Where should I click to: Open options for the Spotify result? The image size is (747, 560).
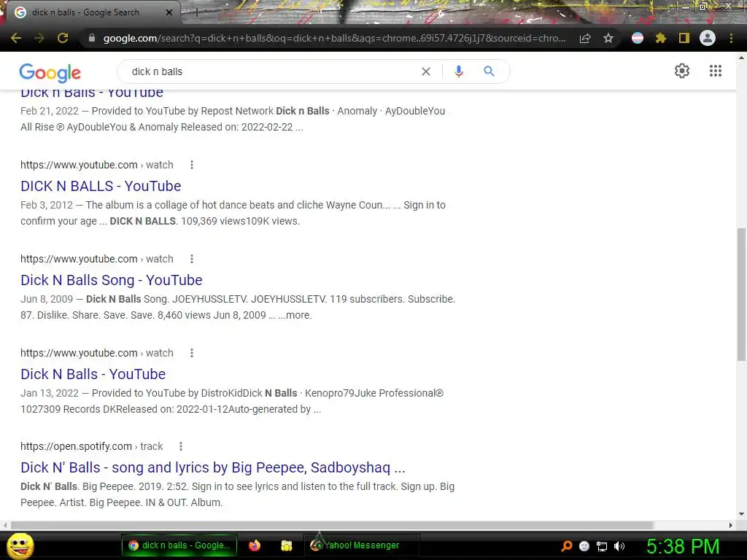181,446
